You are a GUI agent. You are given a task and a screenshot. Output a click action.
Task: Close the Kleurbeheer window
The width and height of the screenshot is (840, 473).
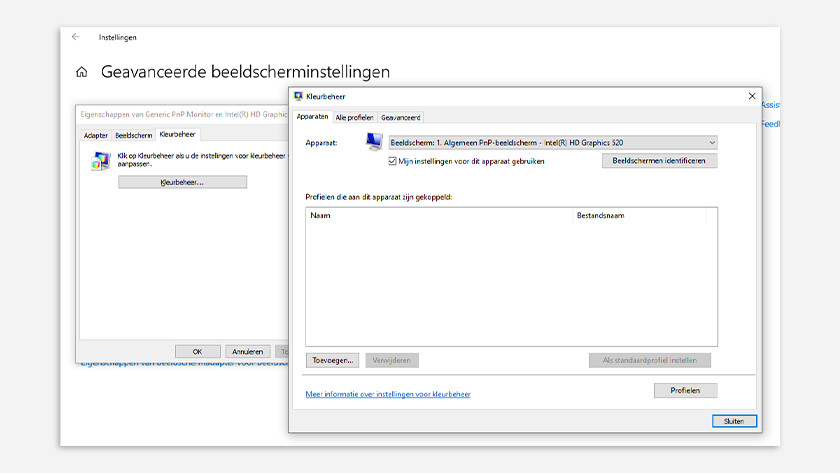tap(752, 96)
